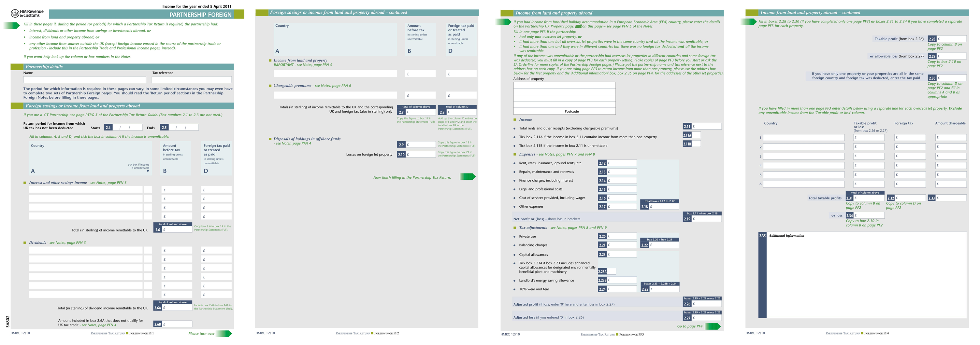Click the Country field in row 6 on page PF4

pos(804,184)
